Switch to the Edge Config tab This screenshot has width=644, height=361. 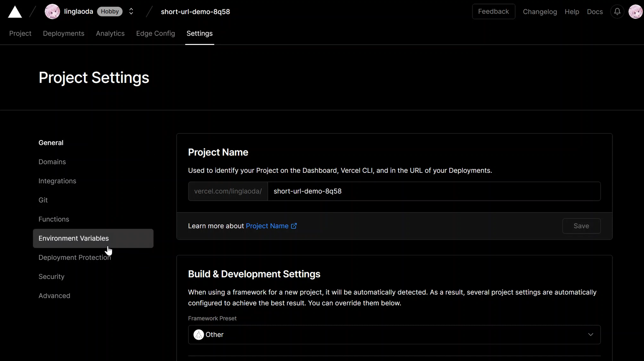pos(155,34)
